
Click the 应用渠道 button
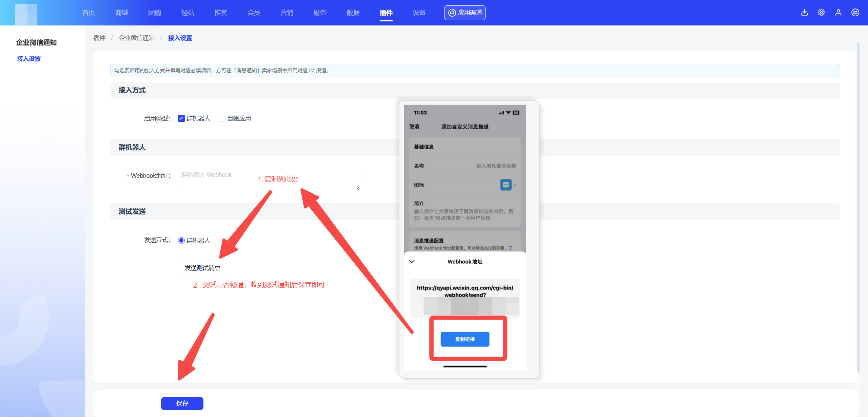pos(465,13)
